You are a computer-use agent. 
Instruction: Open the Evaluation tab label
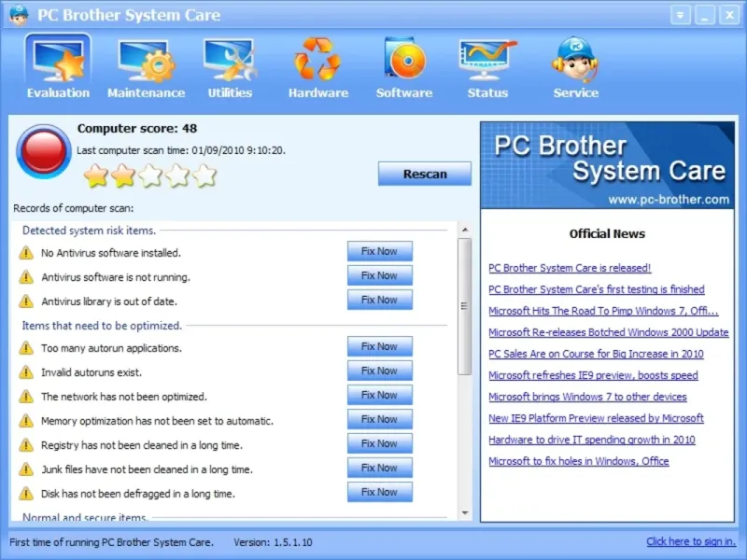(x=58, y=92)
